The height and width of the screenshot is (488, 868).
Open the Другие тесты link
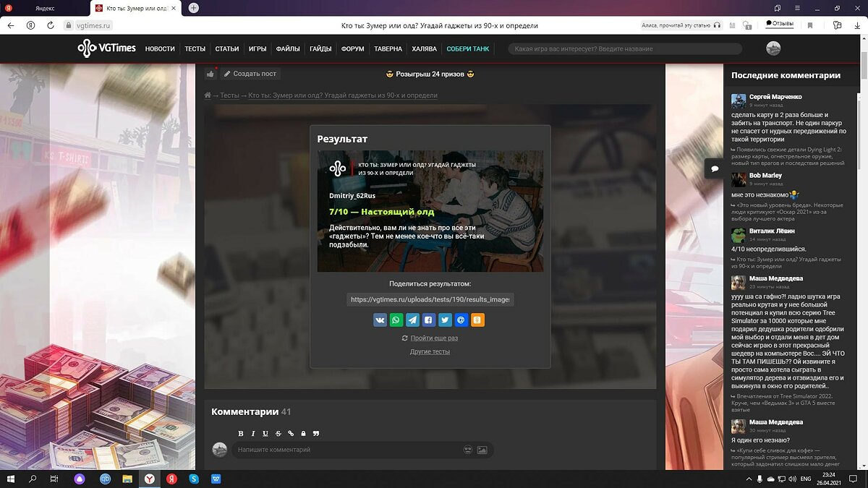click(x=430, y=351)
